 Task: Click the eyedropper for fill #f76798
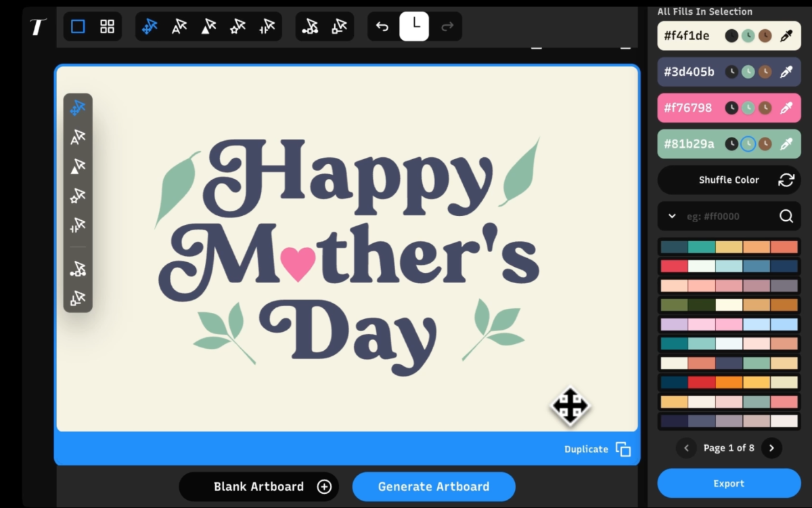(786, 108)
